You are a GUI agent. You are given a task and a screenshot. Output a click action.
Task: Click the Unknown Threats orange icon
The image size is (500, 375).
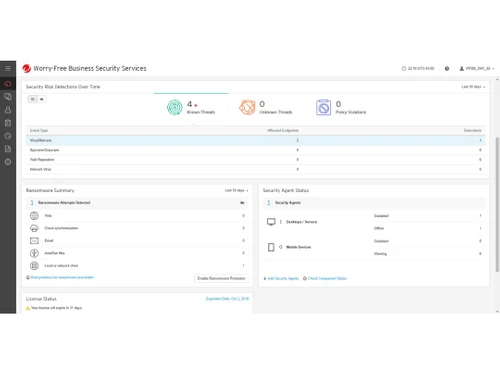pos(247,107)
